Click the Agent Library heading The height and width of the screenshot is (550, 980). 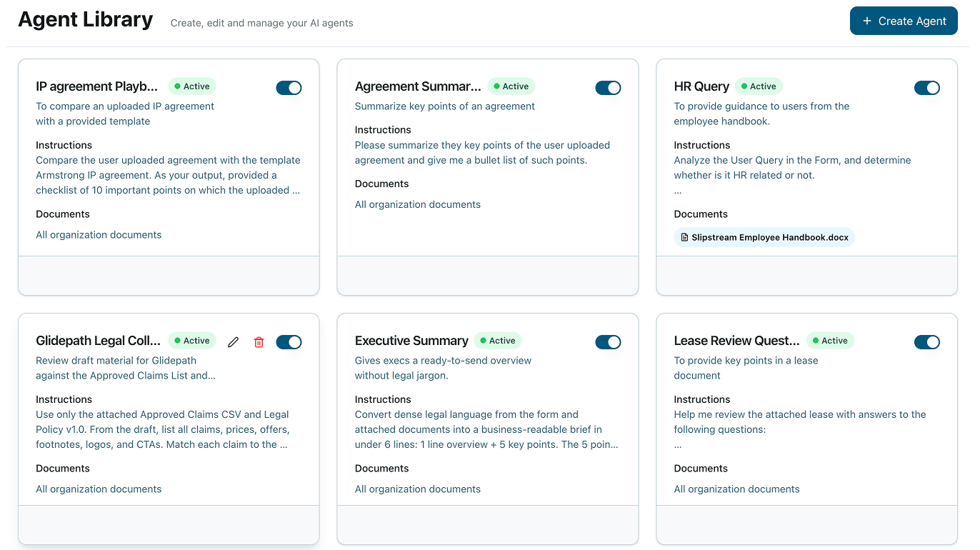(x=85, y=19)
